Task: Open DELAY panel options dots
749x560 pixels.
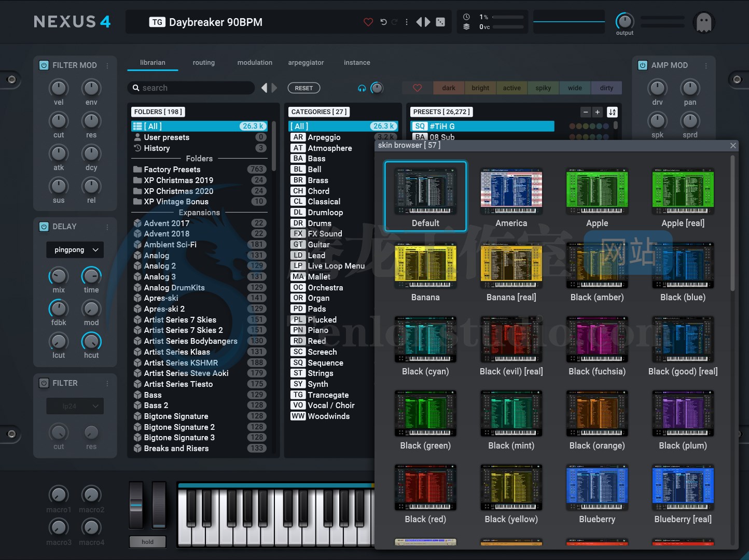Action: pos(107,227)
